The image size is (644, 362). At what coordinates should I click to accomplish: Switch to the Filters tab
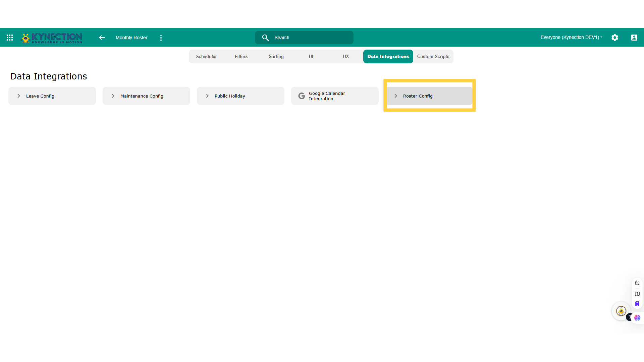tap(241, 56)
